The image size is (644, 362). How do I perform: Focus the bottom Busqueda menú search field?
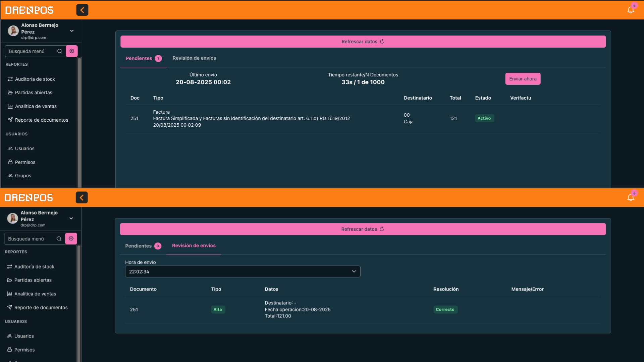point(31,239)
